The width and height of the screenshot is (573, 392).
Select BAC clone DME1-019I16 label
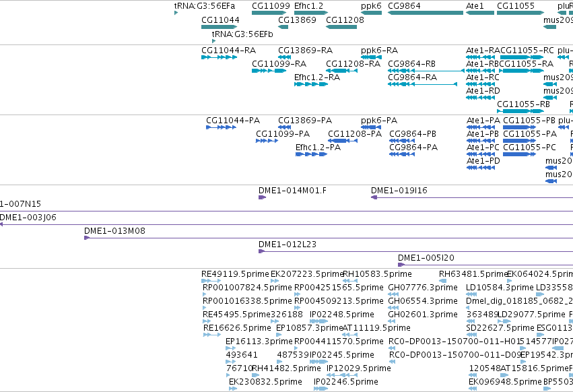(399, 191)
